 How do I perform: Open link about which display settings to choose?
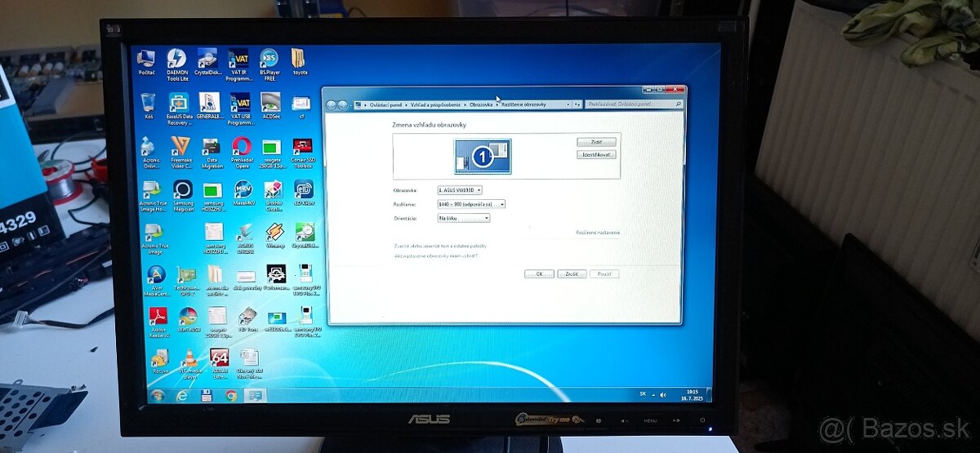436,255
